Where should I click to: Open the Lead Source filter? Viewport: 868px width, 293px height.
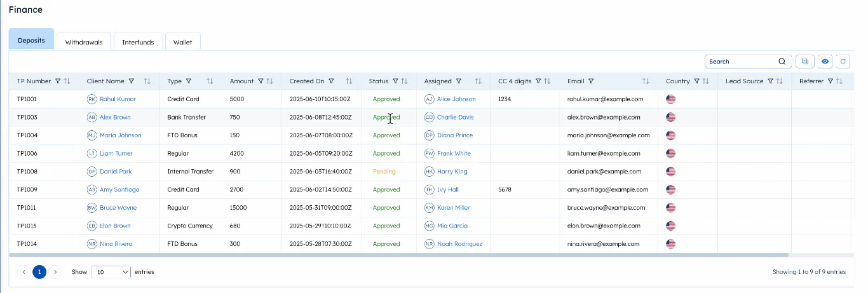click(x=770, y=81)
